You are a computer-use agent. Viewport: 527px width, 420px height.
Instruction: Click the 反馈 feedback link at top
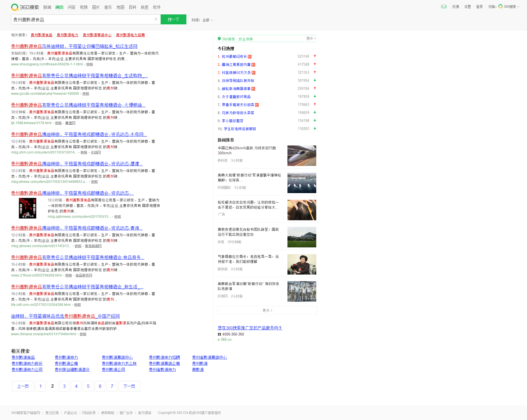456,7
